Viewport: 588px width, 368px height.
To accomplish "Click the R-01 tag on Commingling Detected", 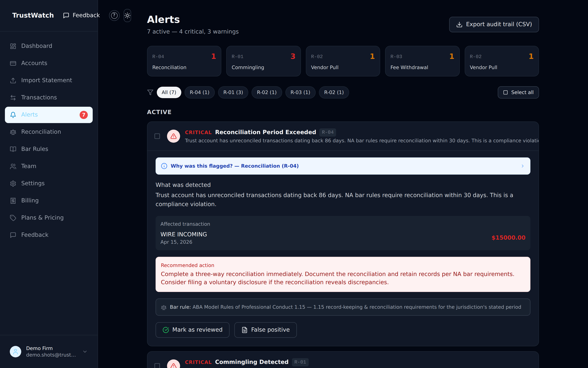I will pyautogui.click(x=300, y=362).
